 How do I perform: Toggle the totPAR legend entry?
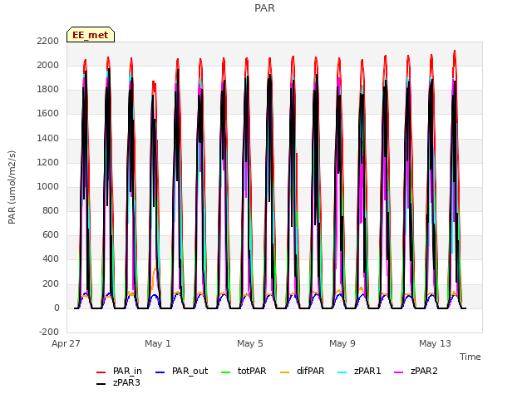tap(244, 372)
